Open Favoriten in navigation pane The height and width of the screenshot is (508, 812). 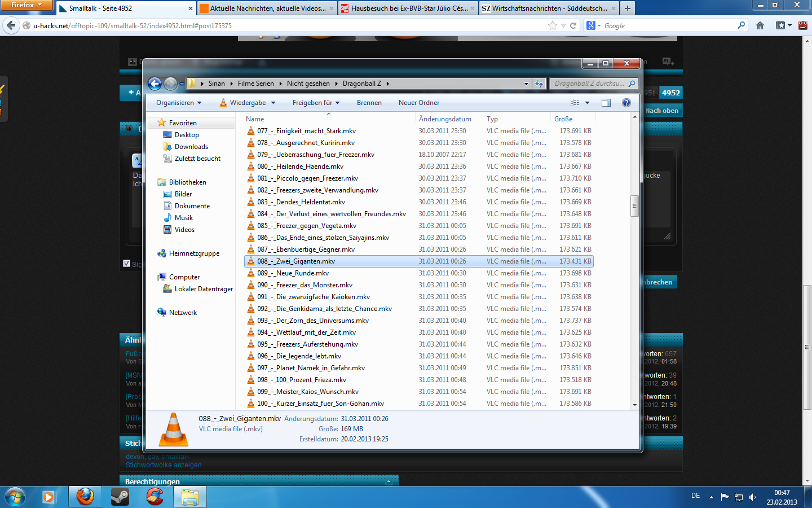[x=183, y=122]
